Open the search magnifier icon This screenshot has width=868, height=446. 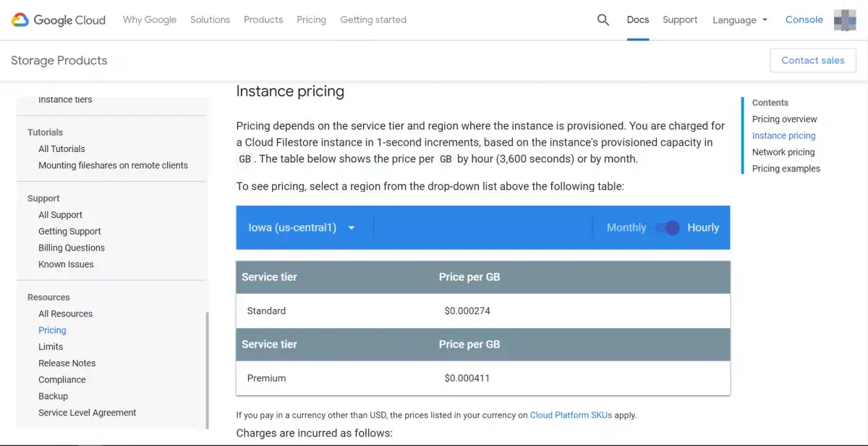(x=603, y=20)
